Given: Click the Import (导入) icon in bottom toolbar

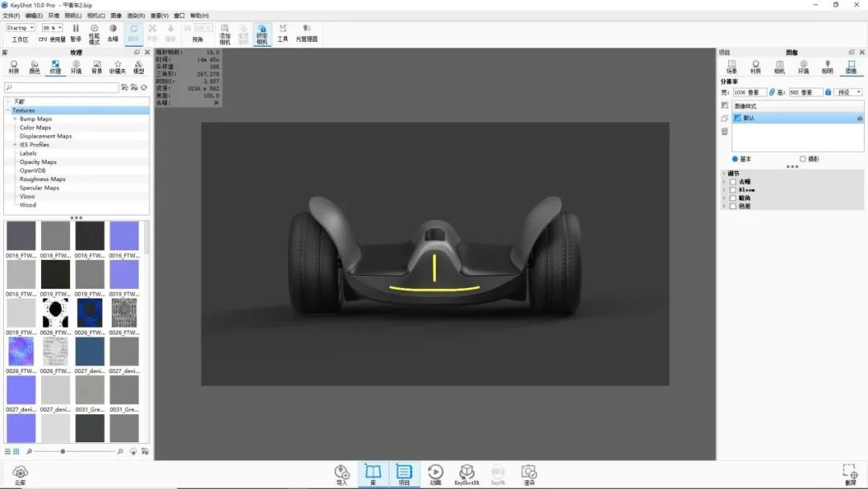Looking at the screenshot, I should pyautogui.click(x=342, y=474).
